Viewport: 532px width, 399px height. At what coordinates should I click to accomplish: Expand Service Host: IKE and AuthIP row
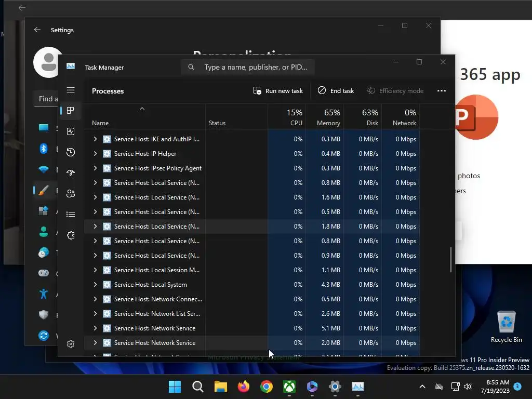point(96,139)
